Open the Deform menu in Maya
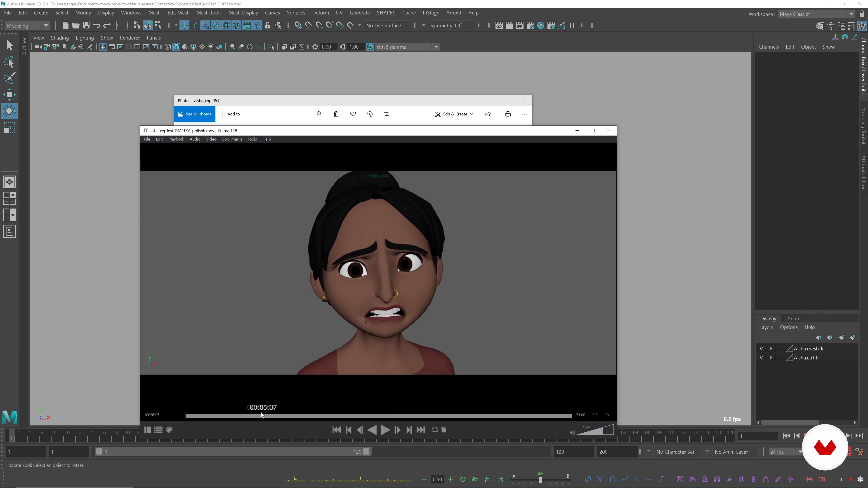 [321, 13]
